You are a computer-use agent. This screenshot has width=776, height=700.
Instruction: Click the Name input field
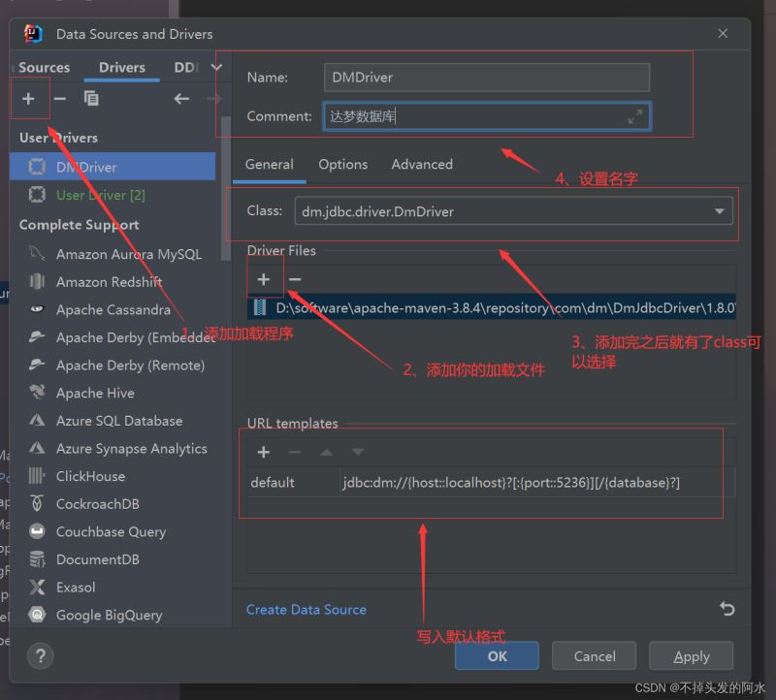487,78
